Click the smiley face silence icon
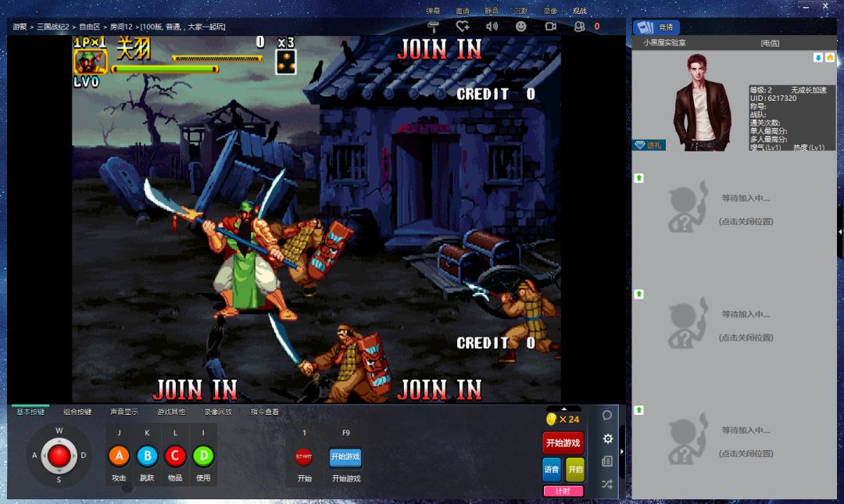Screen dimensions: 844x504 [x=521, y=27]
